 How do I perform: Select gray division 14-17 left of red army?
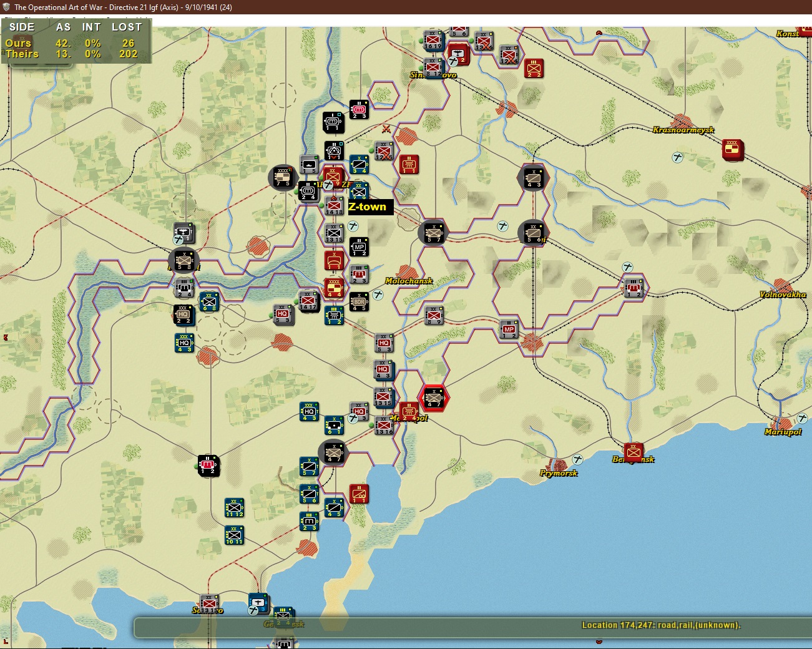point(309,301)
